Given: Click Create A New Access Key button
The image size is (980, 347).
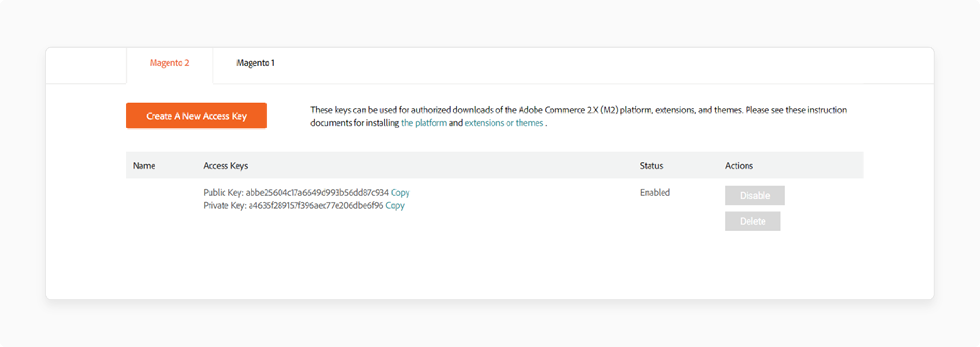Looking at the screenshot, I should click(196, 116).
